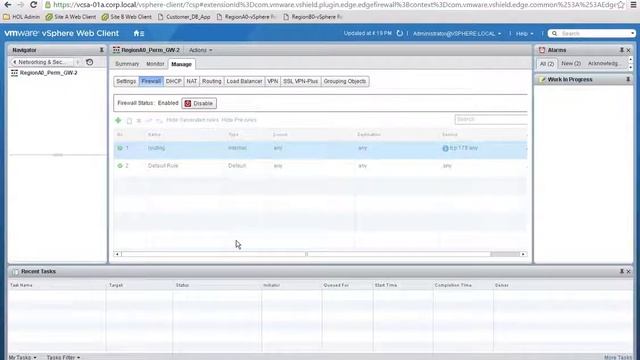Viewport: 640px width, 360px height.
Task: Pin the Alarms panel
Action: click(622, 50)
